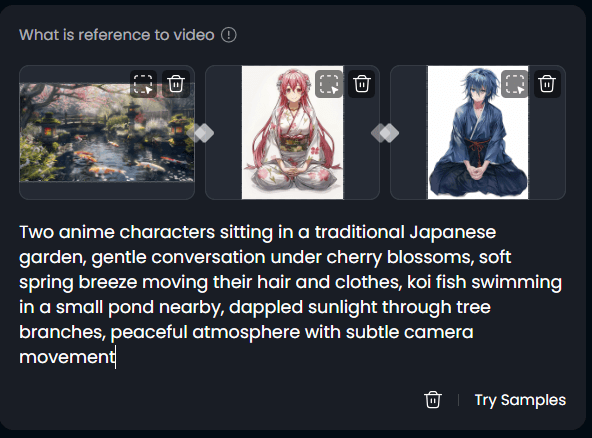Open the info icon beside reference to video
This screenshot has height=438, width=592.
(228, 35)
